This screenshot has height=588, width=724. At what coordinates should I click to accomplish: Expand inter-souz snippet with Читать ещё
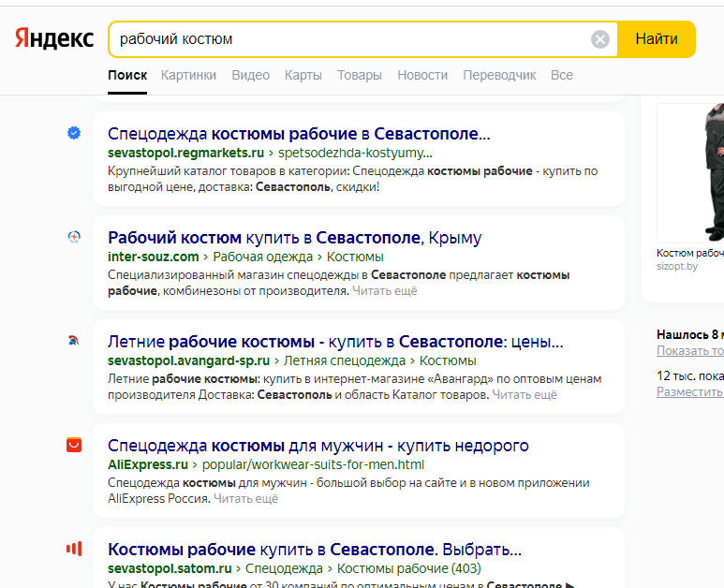[x=384, y=291]
